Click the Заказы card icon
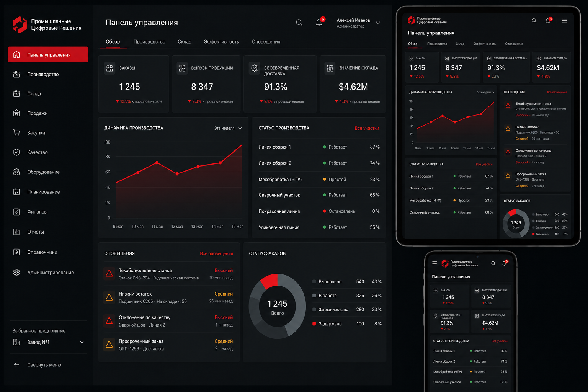588x392 pixels. click(109, 68)
